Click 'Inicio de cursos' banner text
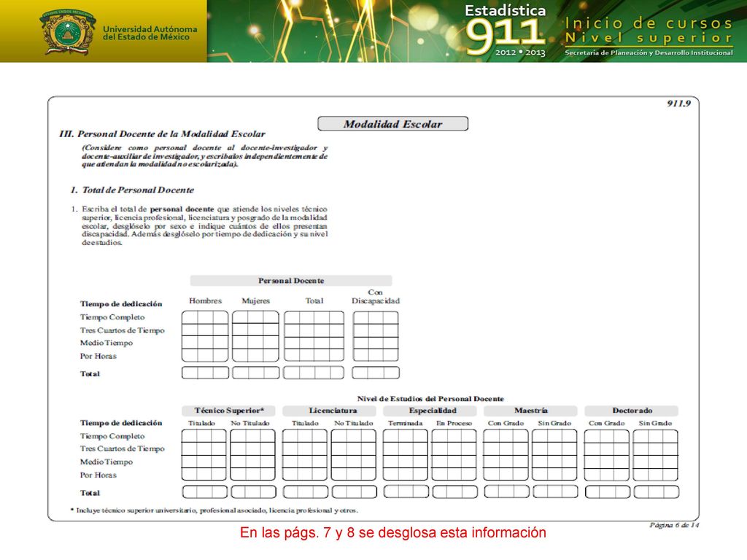The width and height of the screenshot is (747, 560). click(x=649, y=23)
